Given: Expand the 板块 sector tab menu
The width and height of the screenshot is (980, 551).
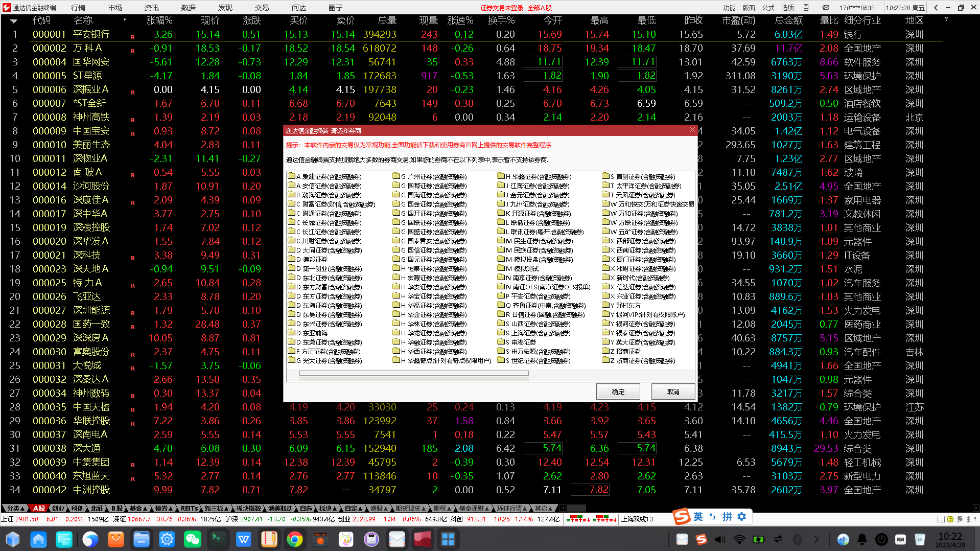Looking at the screenshot, I should [x=328, y=508].
